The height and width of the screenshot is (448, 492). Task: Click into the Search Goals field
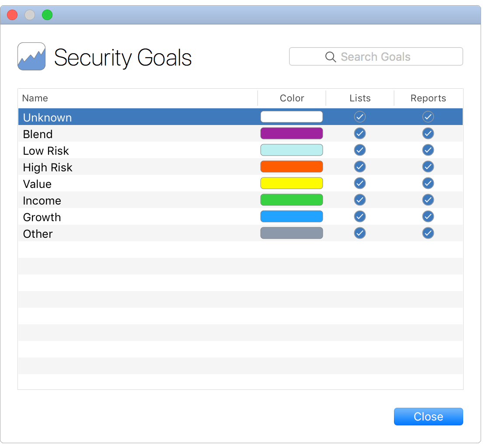pos(385,57)
